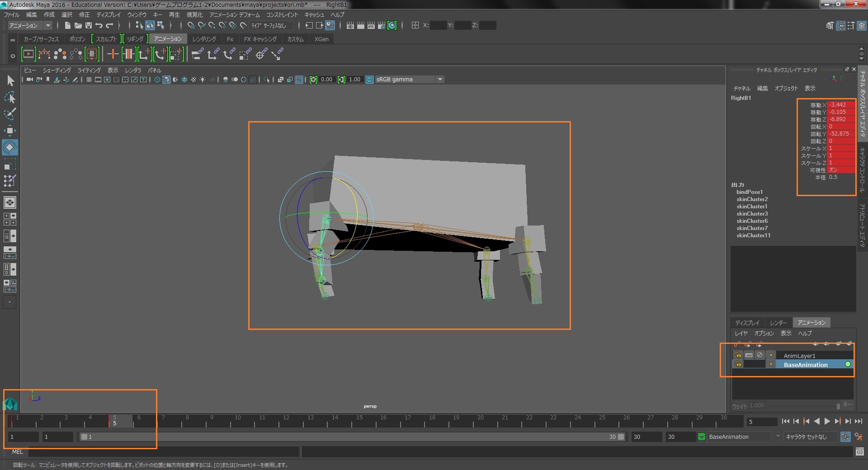Toggle the viewport grid display
The image size is (868, 470).
(x=89, y=80)
